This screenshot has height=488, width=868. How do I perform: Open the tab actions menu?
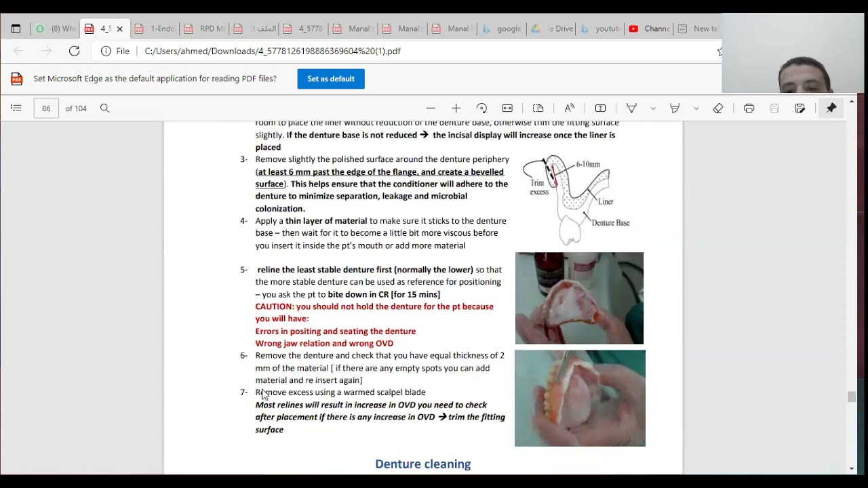coord(16,28)
